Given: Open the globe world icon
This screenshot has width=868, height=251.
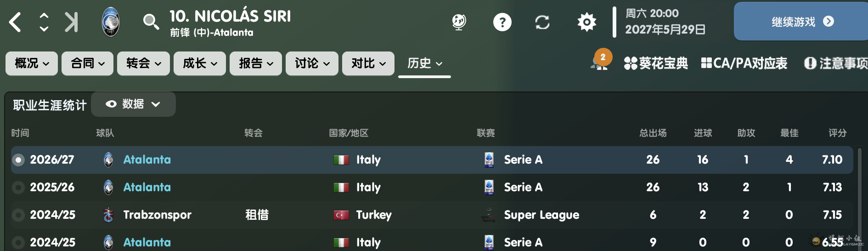Looking at the screenshot, I should [459, 22].
